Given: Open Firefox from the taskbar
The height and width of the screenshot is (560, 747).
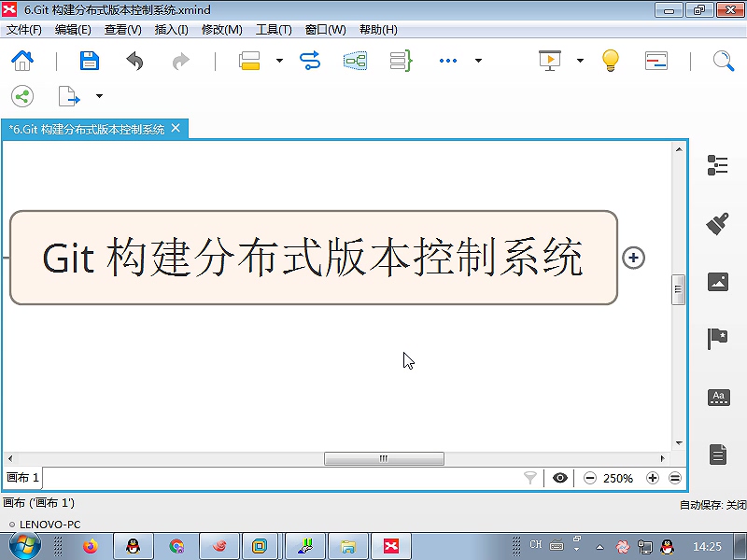Looking at the screenshot, I should tap(90, 546).
